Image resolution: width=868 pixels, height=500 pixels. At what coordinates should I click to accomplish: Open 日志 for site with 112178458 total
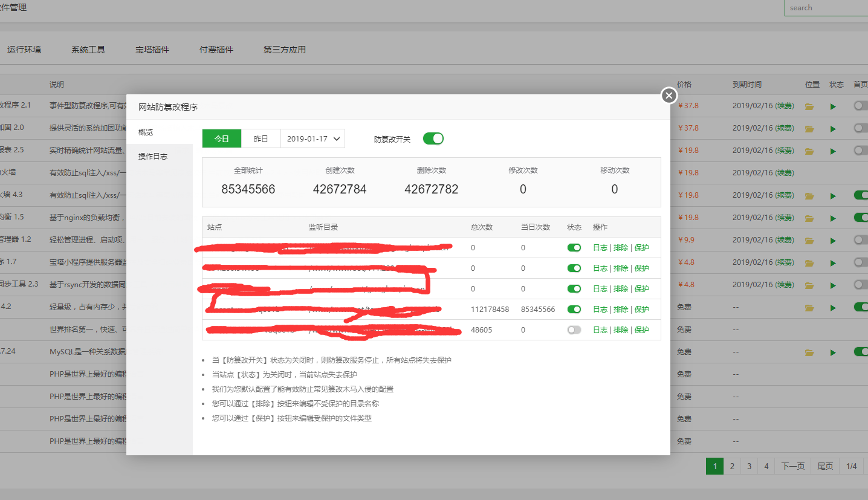[600, 309]
